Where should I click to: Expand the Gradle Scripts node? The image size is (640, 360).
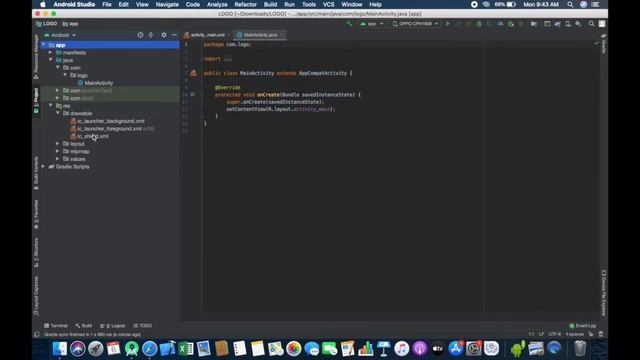(43, 167)
